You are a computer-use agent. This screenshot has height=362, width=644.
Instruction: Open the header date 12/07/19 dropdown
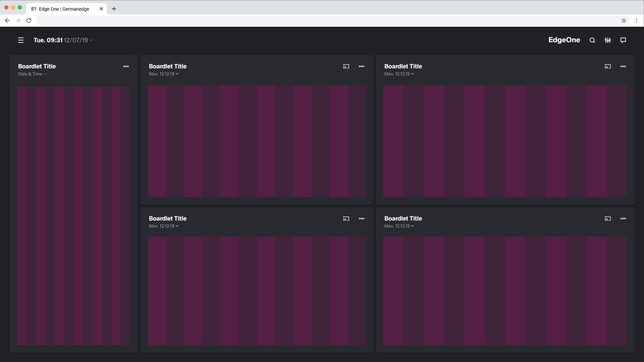pos(78,40)
